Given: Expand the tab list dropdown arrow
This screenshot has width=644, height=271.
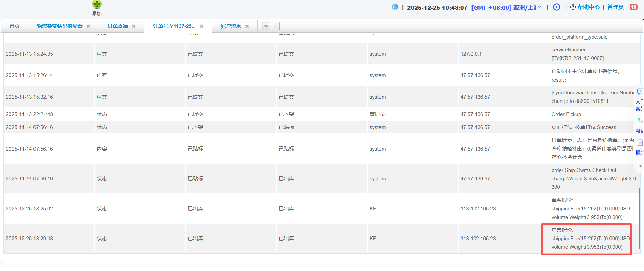Looking at the screenshot, I should click(x=266, y=26).
